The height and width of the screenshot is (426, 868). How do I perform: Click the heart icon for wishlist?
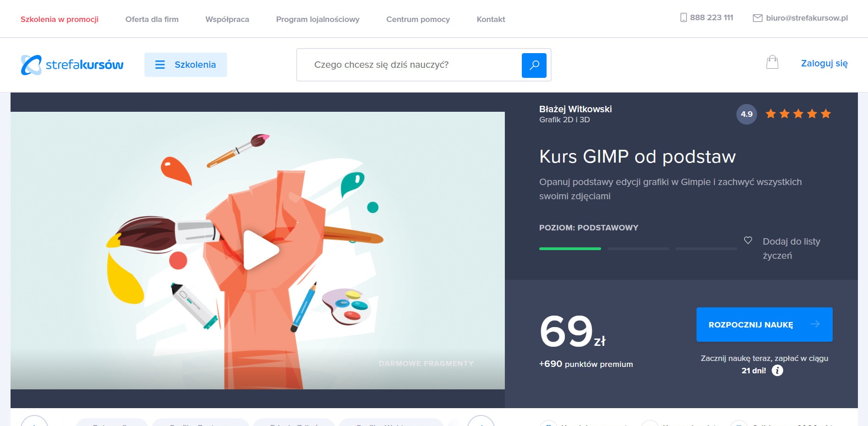(748, 240)
